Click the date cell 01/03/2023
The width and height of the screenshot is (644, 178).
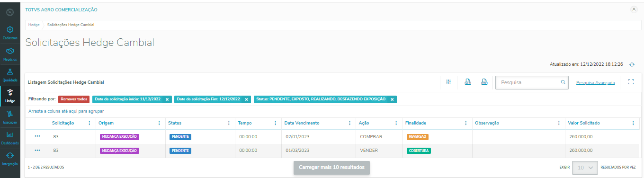pos(297,151)
